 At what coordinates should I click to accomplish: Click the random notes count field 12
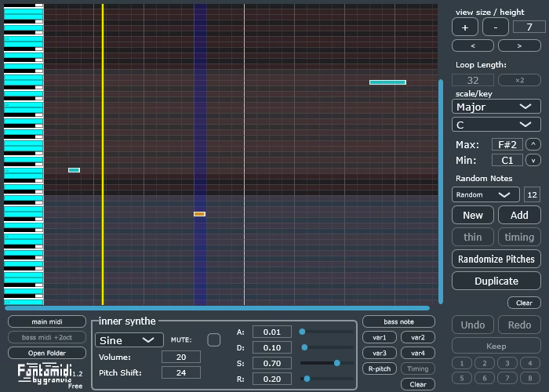532,194
